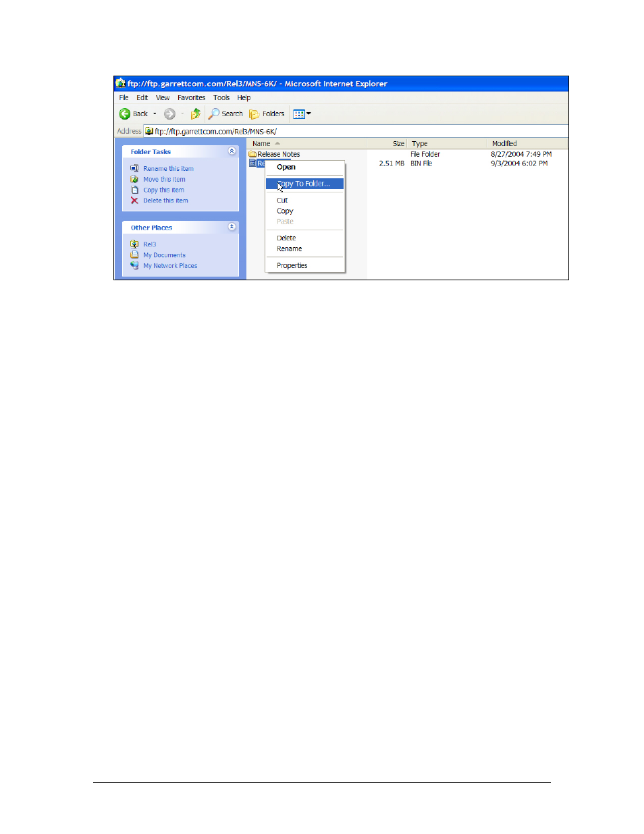Open My Network Places icon
The image size is (644, 834).
point(134,265)
